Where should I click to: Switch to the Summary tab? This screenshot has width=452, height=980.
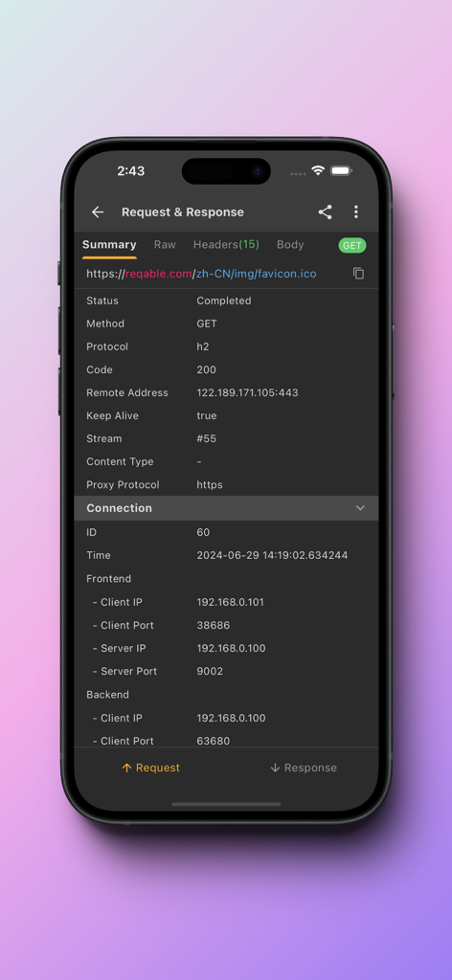coord(109,244)
